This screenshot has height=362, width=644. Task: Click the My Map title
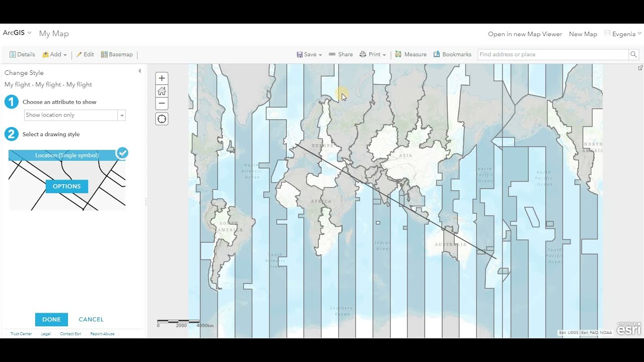[54, 34]
